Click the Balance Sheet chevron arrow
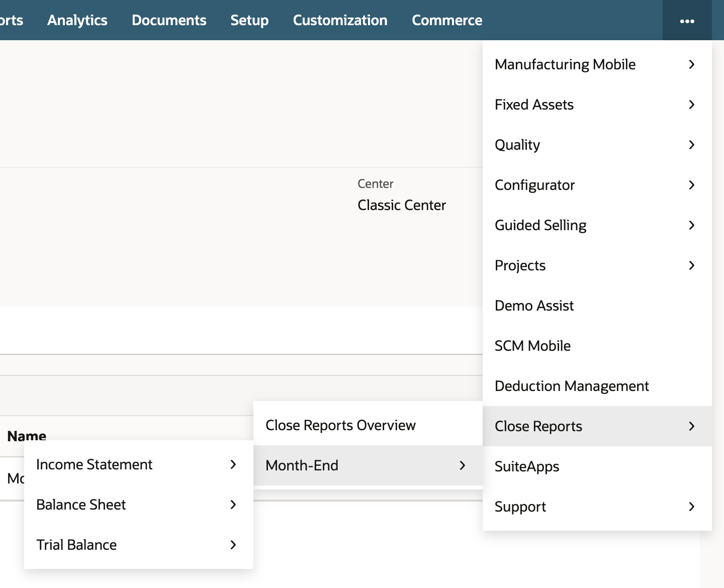This screenshot has height=588, width=724. click(233, 505)
